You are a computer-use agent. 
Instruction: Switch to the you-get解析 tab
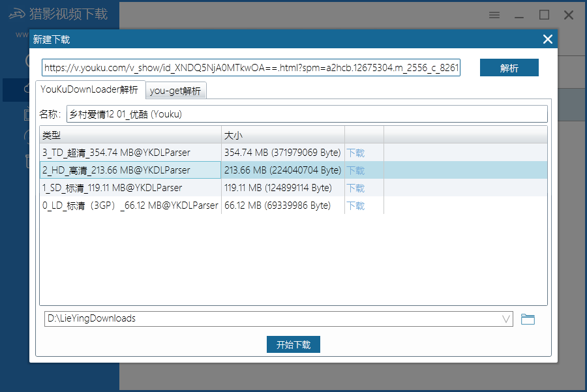(175, 91)
